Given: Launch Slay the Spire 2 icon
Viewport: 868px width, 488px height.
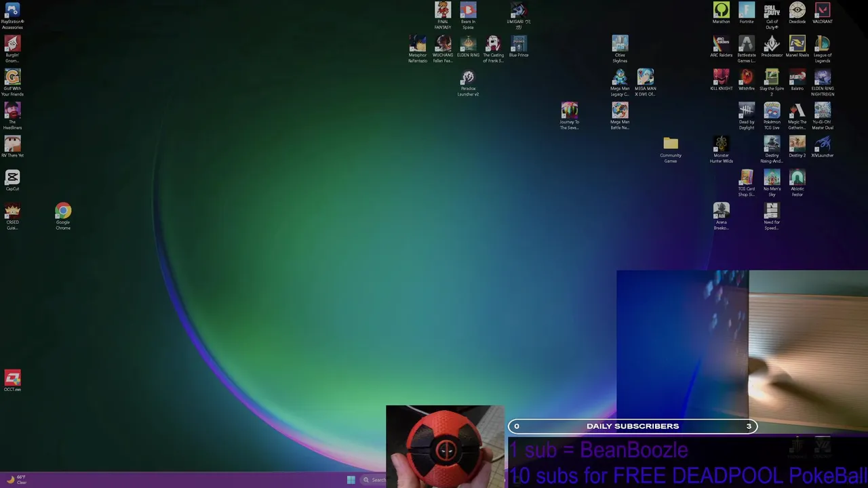Looking at the screenshot, I should [x=772, y=83].
